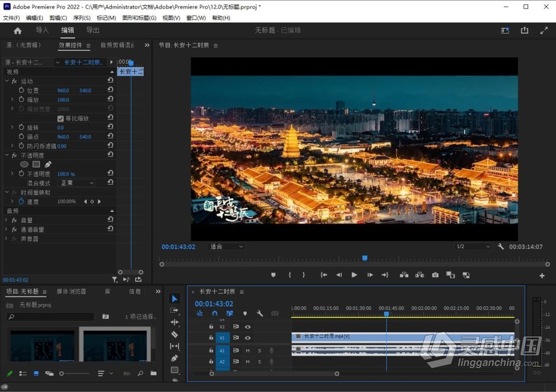Click the program monitor playhead marker
The width and height of the screenshot is (556, 392).
pyautogui.click(x=364, y=258)
